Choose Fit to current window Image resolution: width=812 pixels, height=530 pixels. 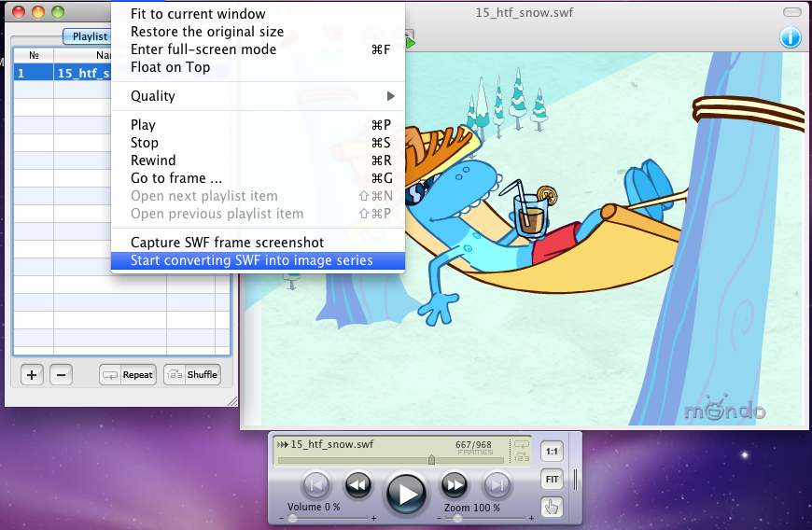click(258, 14)
